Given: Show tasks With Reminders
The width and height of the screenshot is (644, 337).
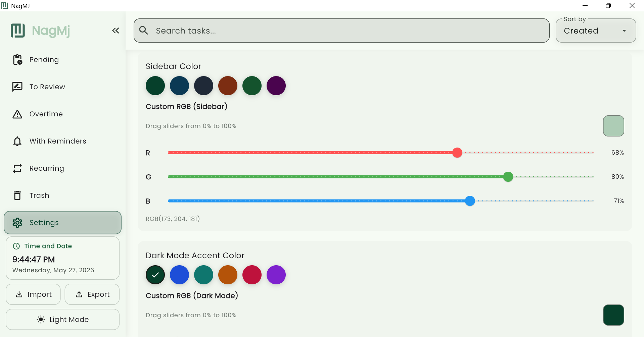Looking at the screenshot, I should coord(62,141).
